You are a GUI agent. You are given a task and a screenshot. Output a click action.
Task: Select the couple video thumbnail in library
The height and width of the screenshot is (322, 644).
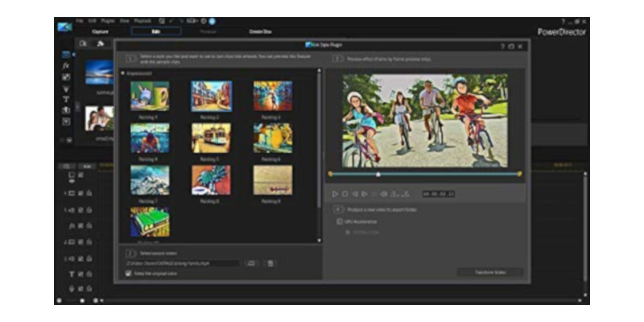[x=100, y=118]
